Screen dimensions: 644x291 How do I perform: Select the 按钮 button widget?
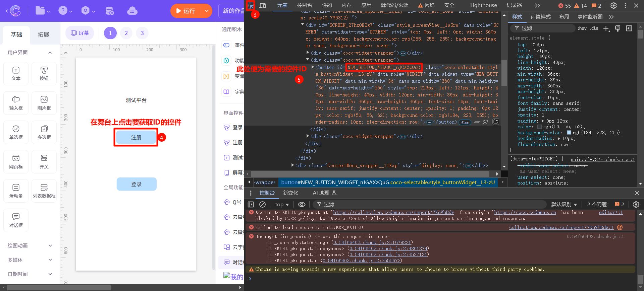44,74
